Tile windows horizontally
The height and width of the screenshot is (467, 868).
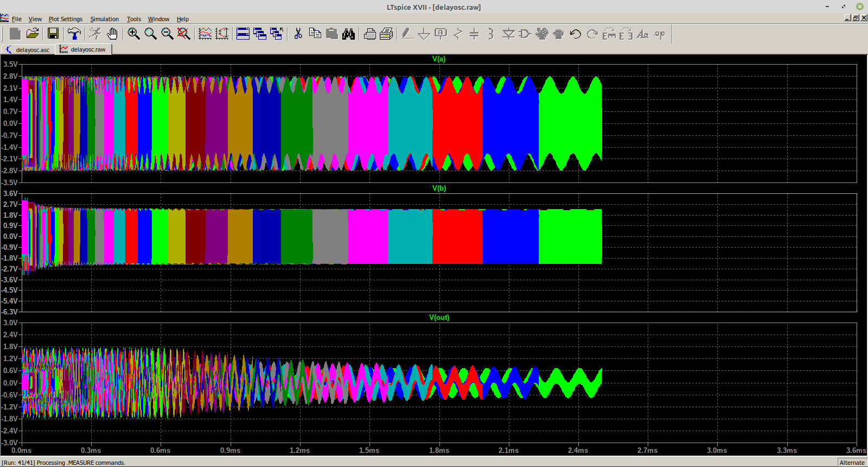tap(243, 34)
